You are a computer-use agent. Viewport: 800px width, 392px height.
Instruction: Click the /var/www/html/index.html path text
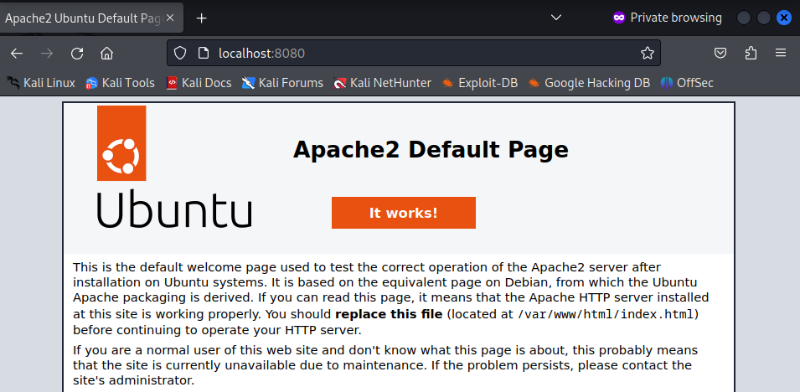[x=605, y=314]
